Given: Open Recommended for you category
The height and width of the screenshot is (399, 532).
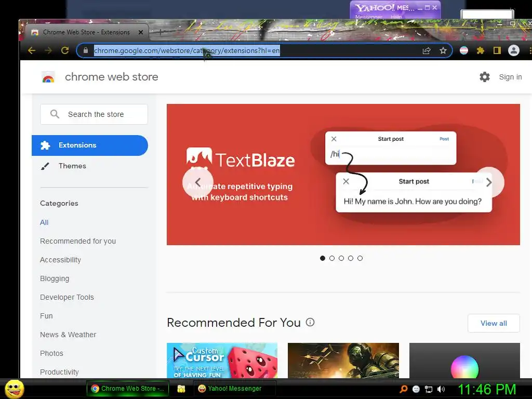Looking at the screenshot, I should click(x=78, y=241).
